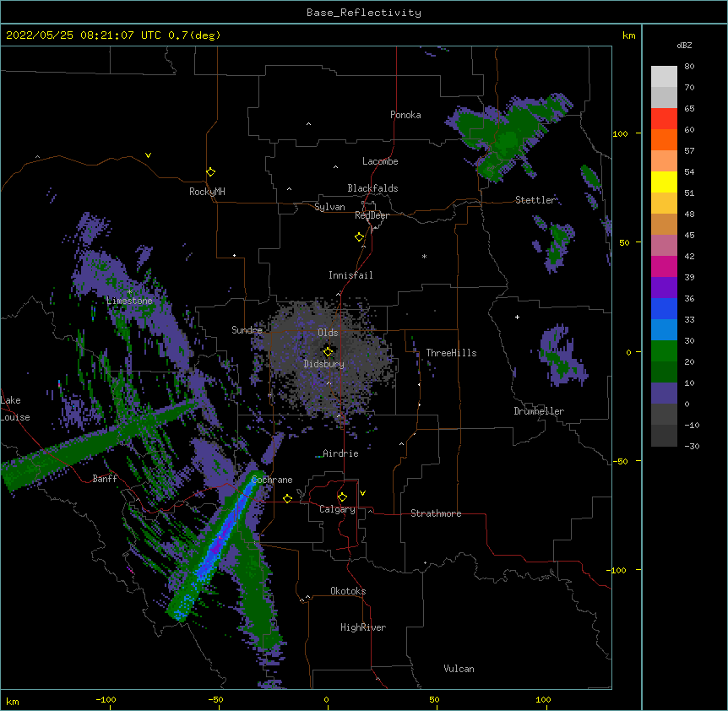Click the blue 36 dBZ legend swatch
Image resolution: width=728 pixels, height=711 pixels.
click(664, 308)
